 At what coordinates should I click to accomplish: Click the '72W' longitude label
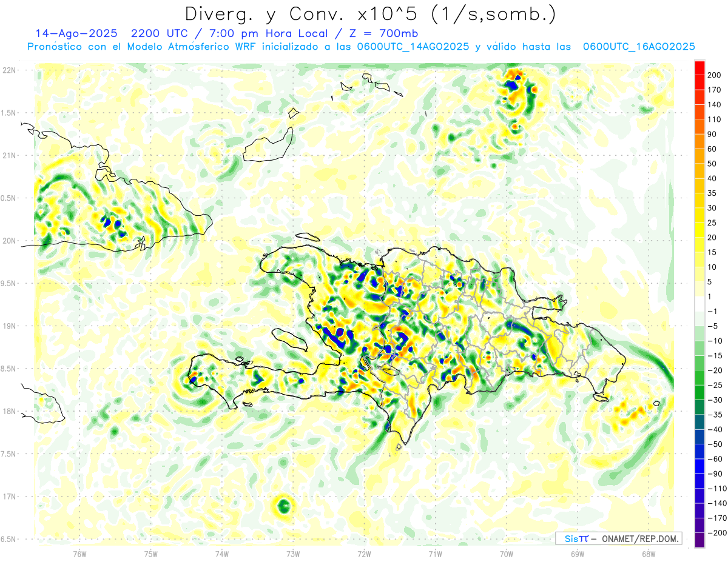(x=364, y=554)
